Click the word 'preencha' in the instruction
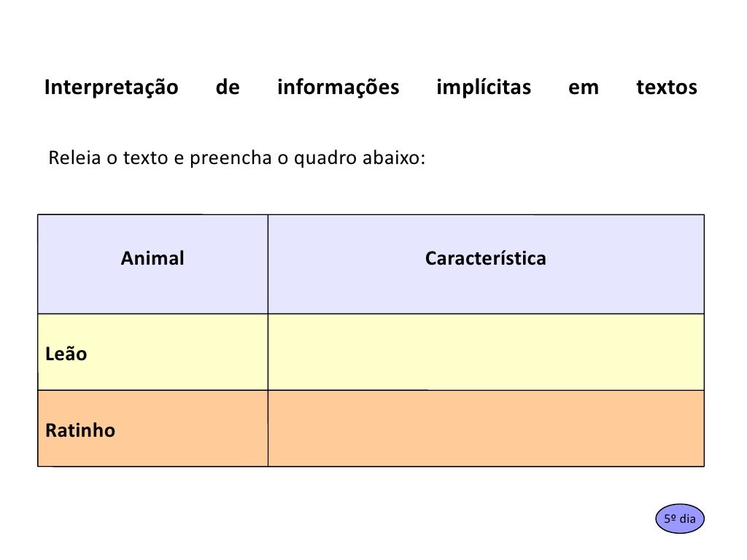The width and height of the screenshot is (747, 560). point(231,159)
